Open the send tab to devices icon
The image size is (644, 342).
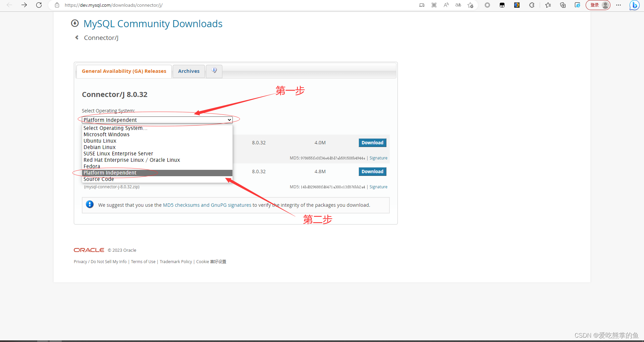tap(422, 5)
